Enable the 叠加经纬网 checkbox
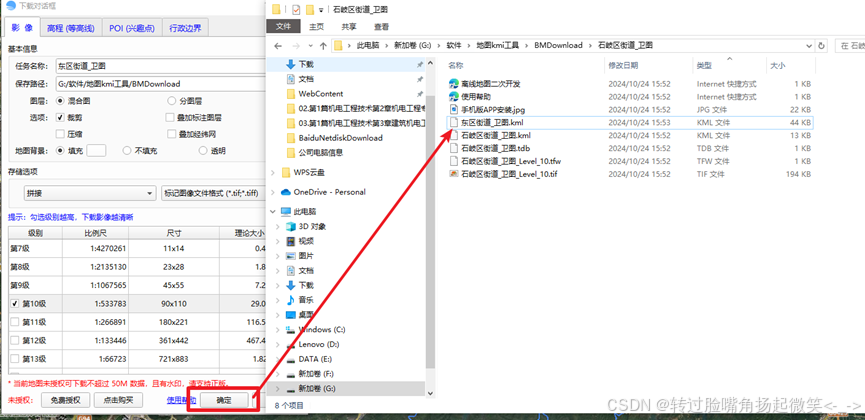Image resolution: width=865 pixels, height=420 pixels. click(170, 134)
